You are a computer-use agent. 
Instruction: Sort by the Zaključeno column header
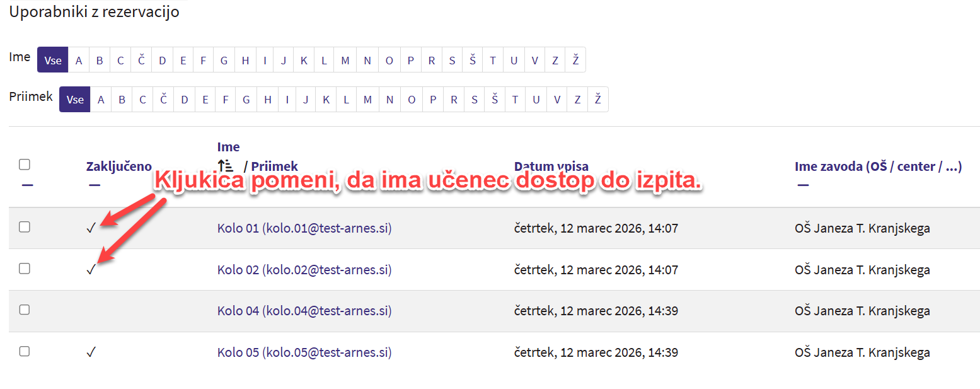coord(118,166)
